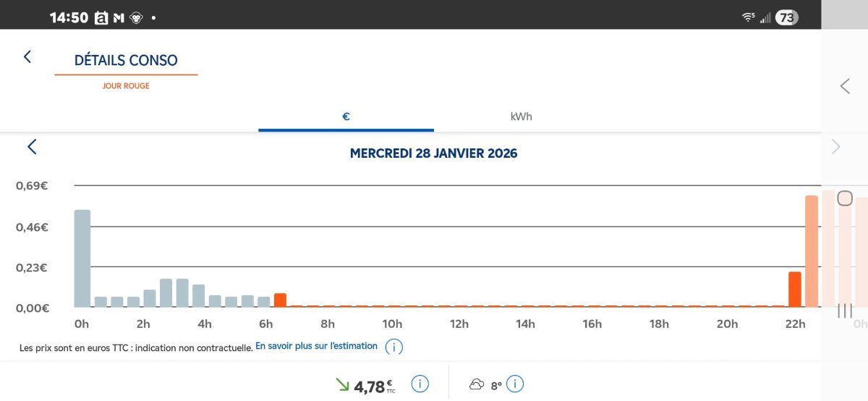The width and height of the screenshot is (868, 401).
Task: Go back using top-left arrow
Action: pos(27,56)
